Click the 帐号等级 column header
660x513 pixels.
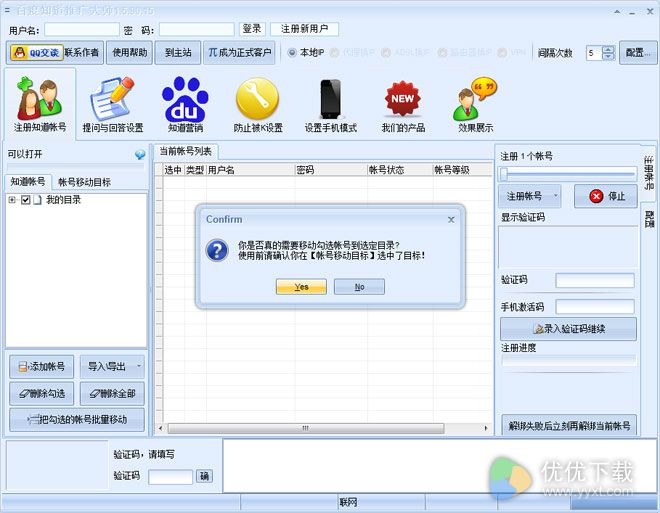462,170
